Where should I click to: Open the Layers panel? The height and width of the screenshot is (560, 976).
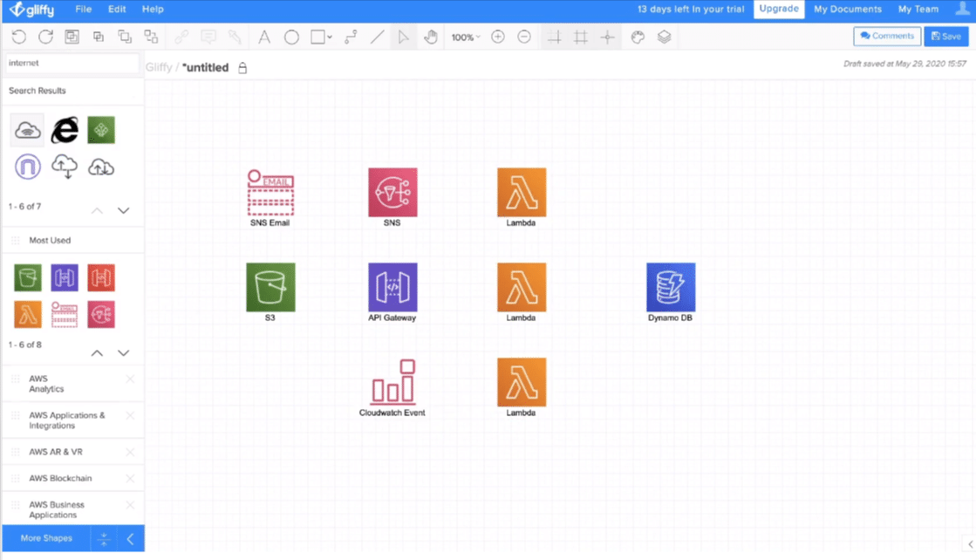664,38
